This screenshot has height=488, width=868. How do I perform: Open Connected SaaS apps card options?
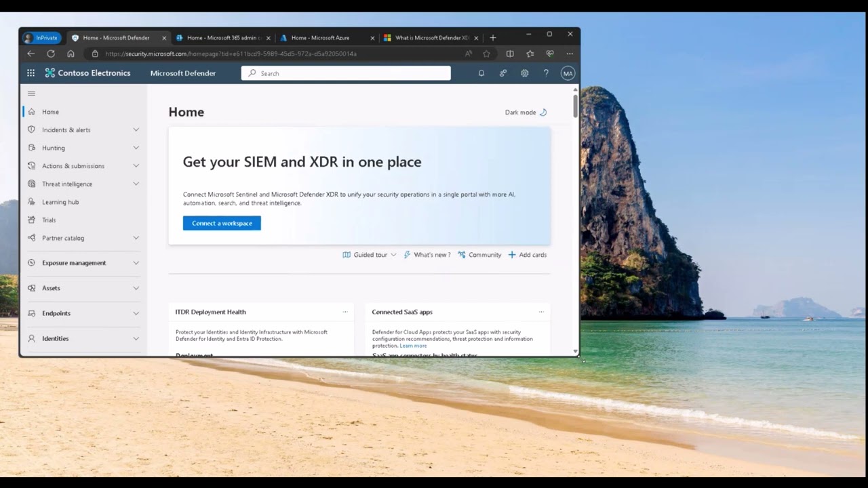tap(541, 312)
